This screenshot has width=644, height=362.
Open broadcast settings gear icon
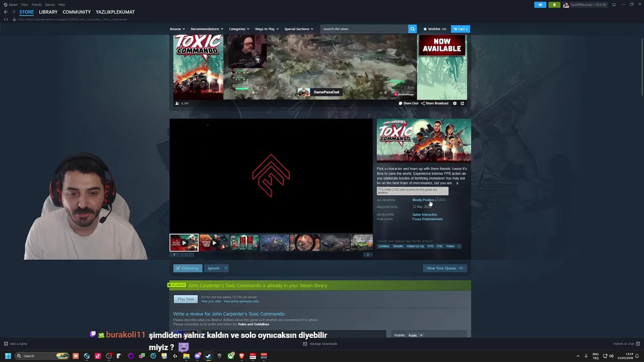pos(455,103)
